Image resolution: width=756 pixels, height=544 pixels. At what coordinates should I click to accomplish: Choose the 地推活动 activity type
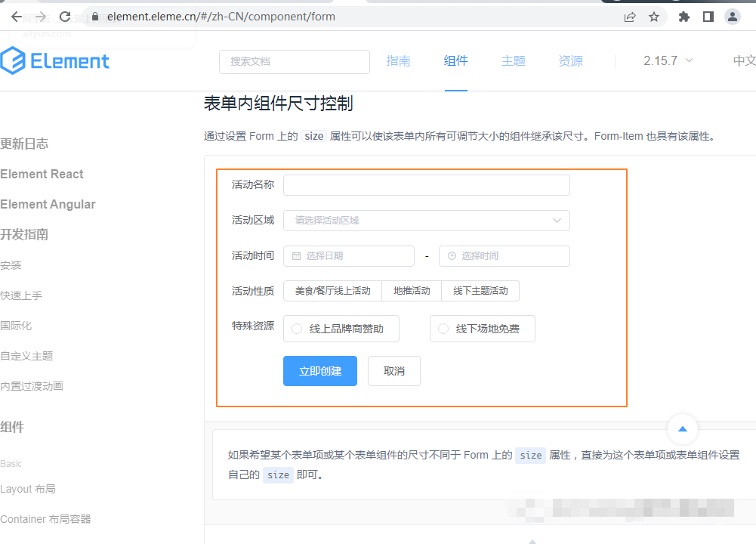(411, 290)
